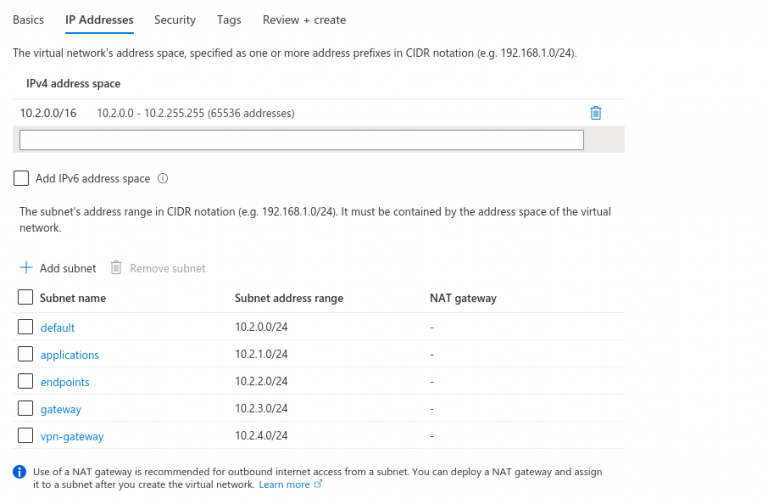Select the endpoints subnet checkbox
This screenshot has width=768, height=504.
click(x=25, y=381)
